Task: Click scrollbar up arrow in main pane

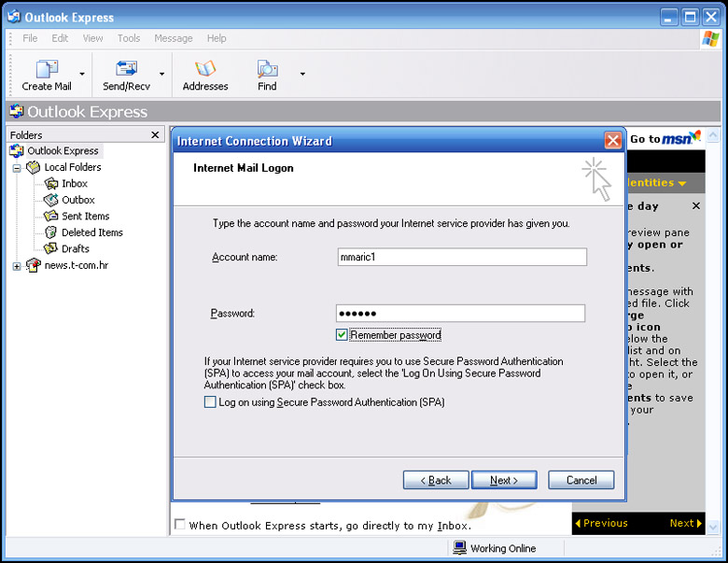Action: 713,135
